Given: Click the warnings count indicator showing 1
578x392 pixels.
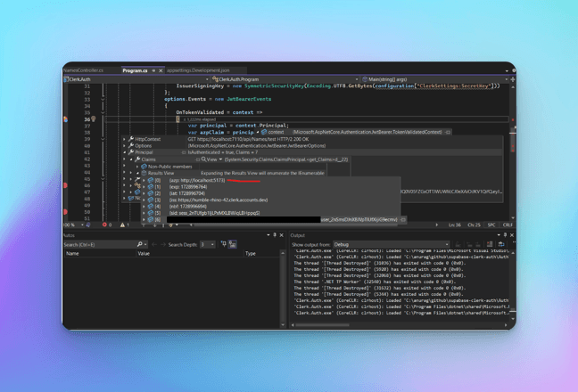Looking at the screenshot, I should coord(125,225).
